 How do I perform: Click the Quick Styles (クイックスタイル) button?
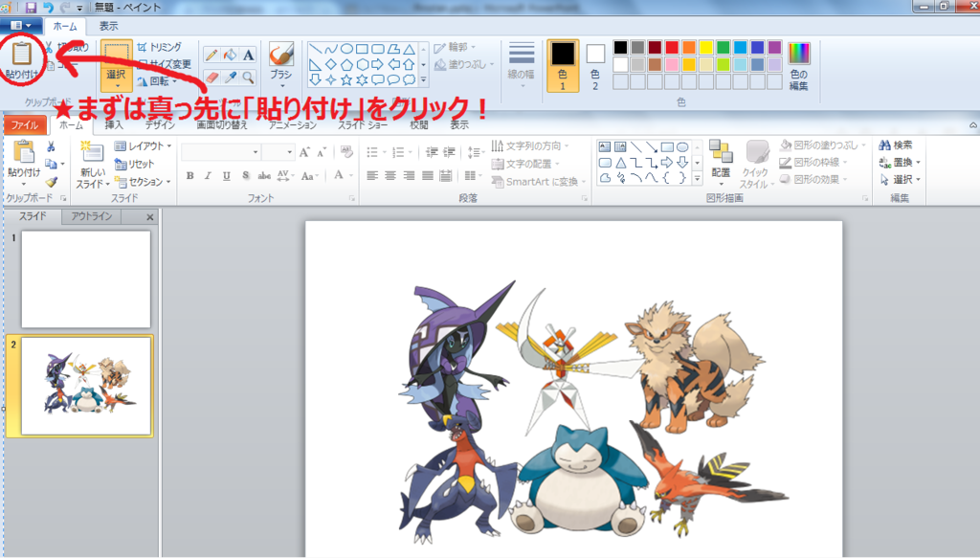(x=757, y=164)
